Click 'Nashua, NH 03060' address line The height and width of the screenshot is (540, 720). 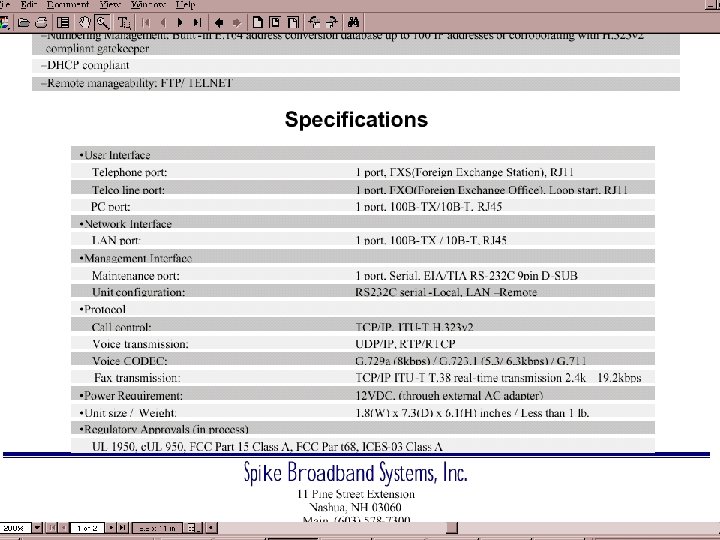[355, 507]
